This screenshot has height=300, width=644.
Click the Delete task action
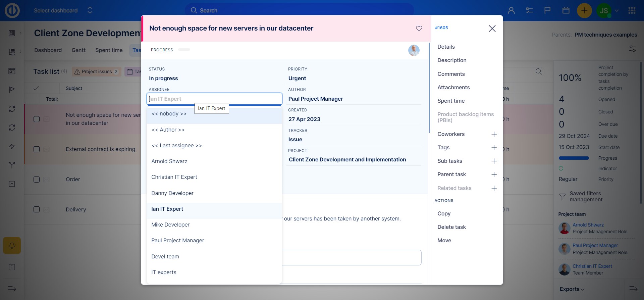(451, 227)
